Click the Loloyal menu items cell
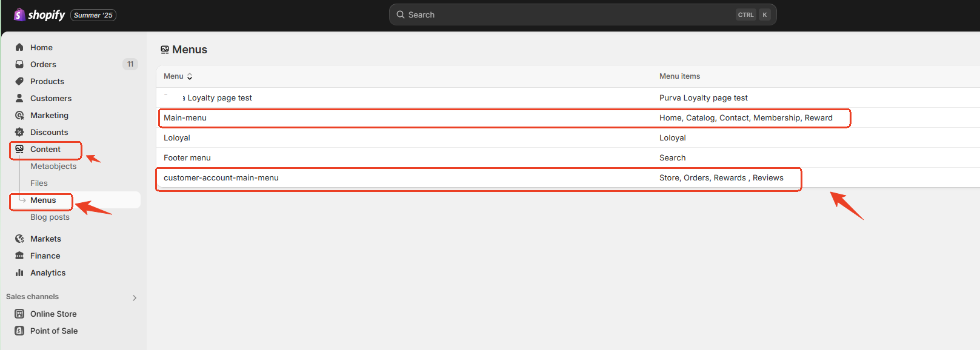 point(673,137)
